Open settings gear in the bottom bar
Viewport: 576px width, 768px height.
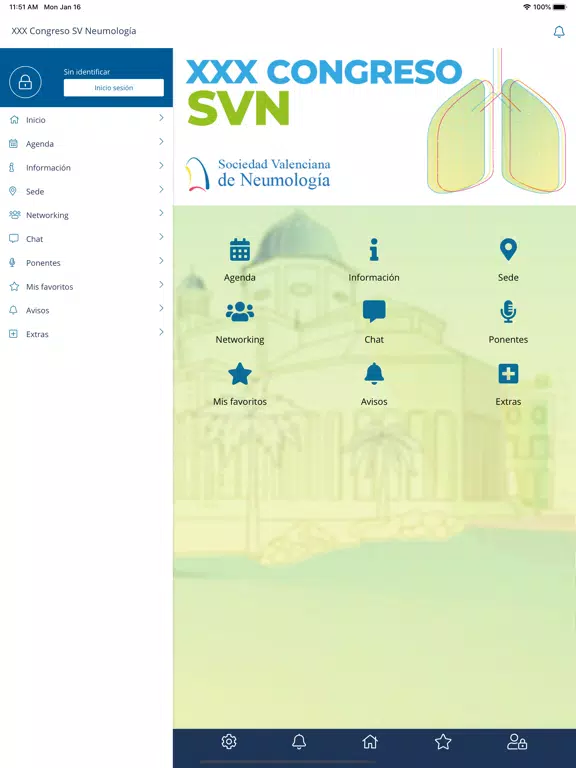(229, 742)
